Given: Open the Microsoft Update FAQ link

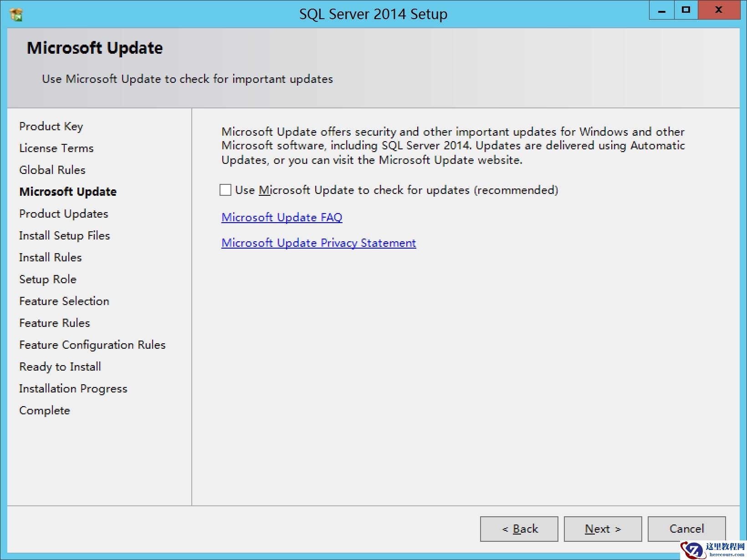Looking at the screenshot, I should (282, 218).
